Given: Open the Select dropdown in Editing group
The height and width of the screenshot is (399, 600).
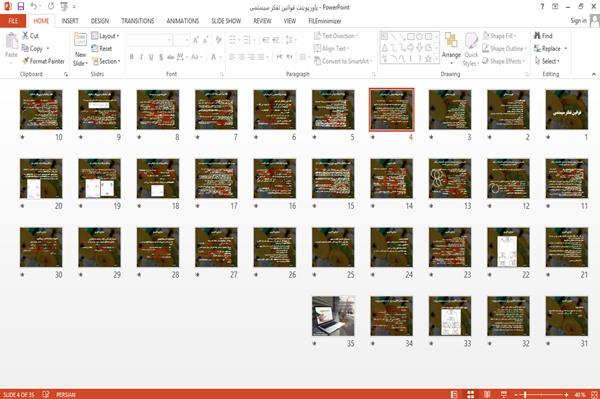Looking at the screenshot, I should 547,61.
